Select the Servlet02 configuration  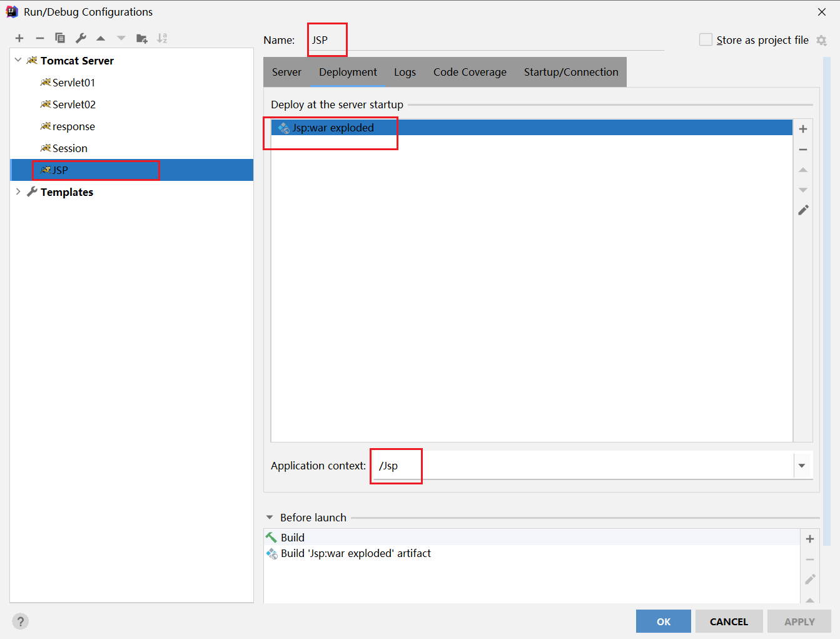click(x=74, y=105)
